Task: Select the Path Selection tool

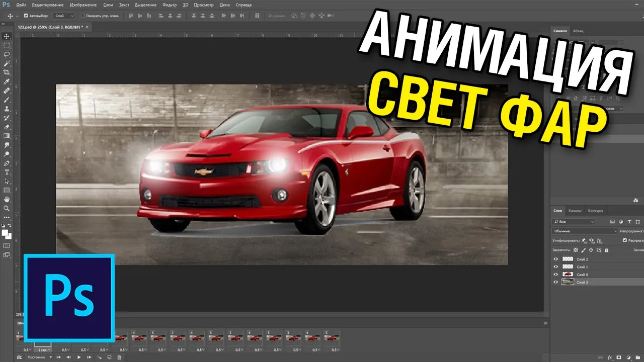Action: coord(7,180)
